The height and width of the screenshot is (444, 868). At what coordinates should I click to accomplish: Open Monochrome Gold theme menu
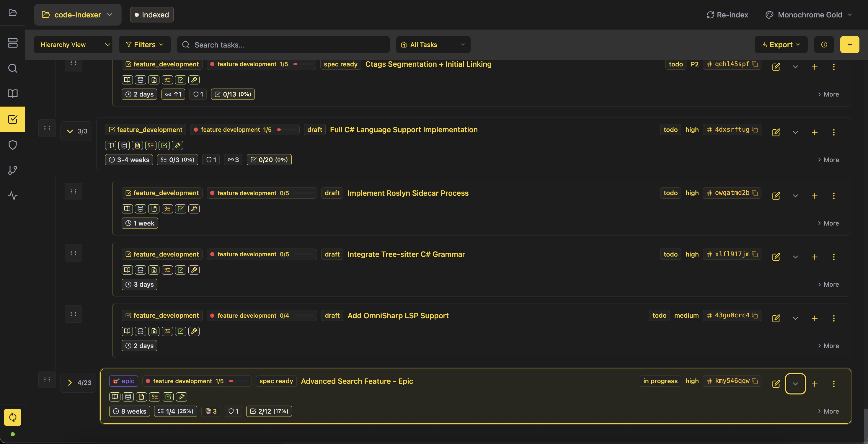coord(809,15)
